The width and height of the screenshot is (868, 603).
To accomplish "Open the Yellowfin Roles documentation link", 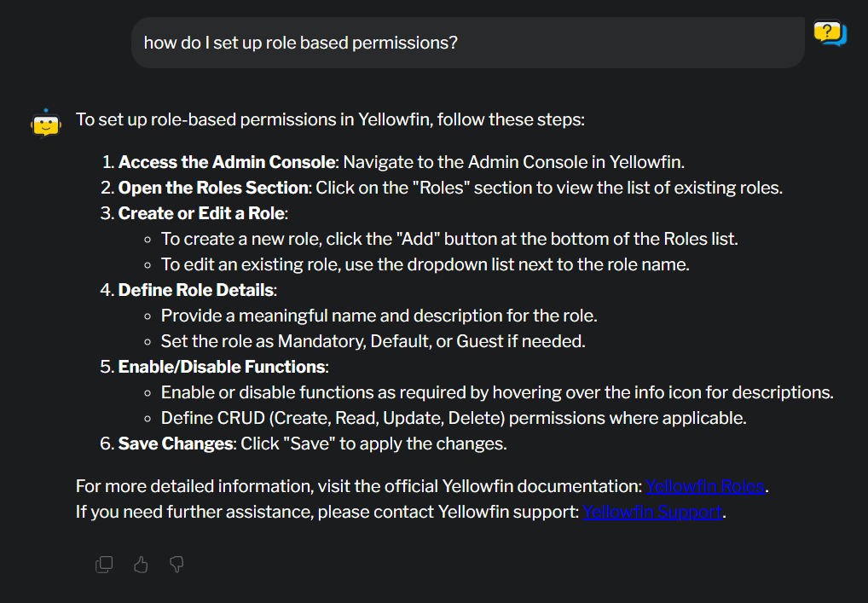I will pyautogui.click(x=705, y=485).
